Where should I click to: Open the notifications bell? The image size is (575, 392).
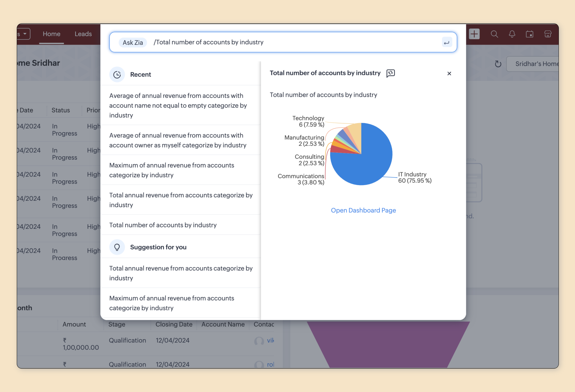click(x=512, y=34)
